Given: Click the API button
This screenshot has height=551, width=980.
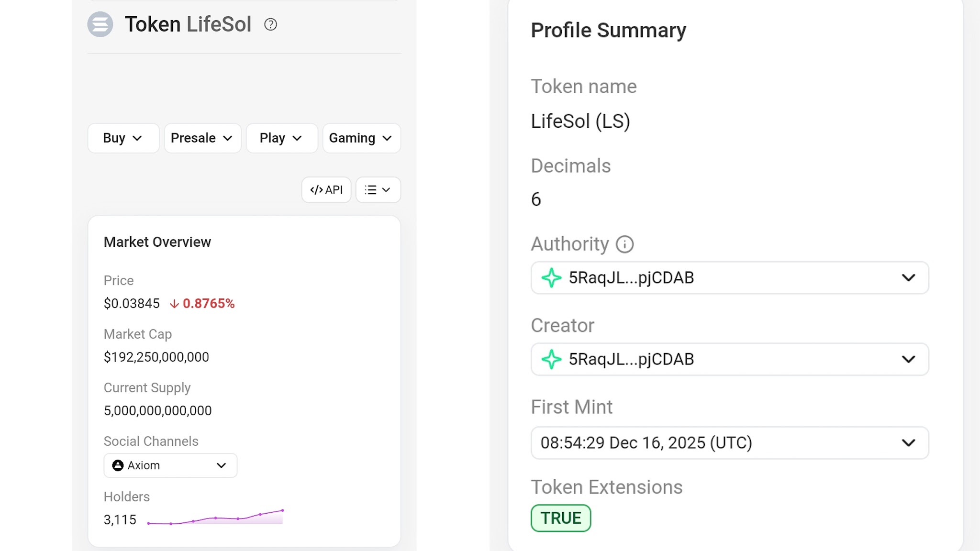Looking at the screenshot, I should click(326, 190).
